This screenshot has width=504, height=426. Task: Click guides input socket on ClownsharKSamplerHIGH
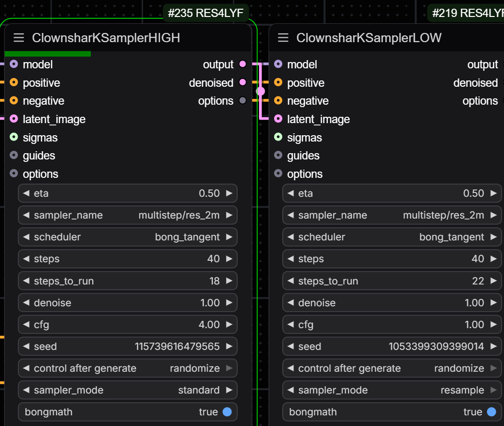14,156
